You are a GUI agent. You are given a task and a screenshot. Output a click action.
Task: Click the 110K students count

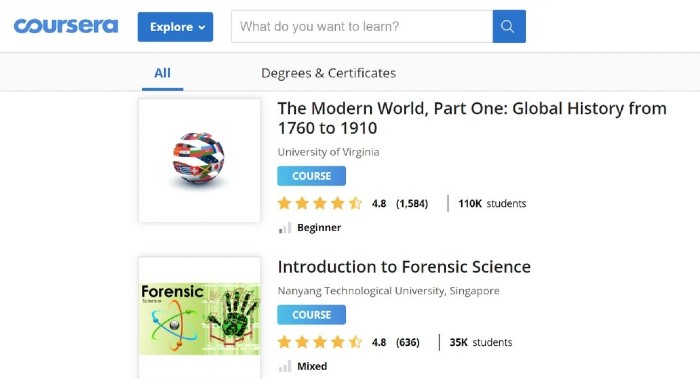(x=492, y=204)
